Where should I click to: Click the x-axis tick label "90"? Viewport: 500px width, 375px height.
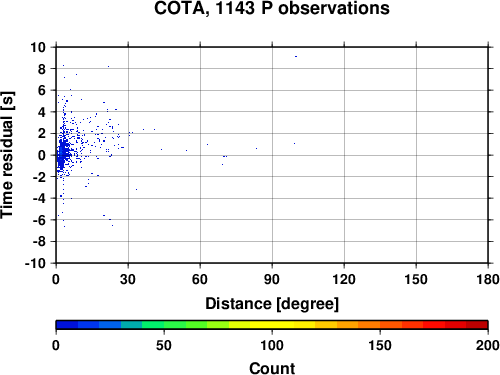tap(272, 279)
